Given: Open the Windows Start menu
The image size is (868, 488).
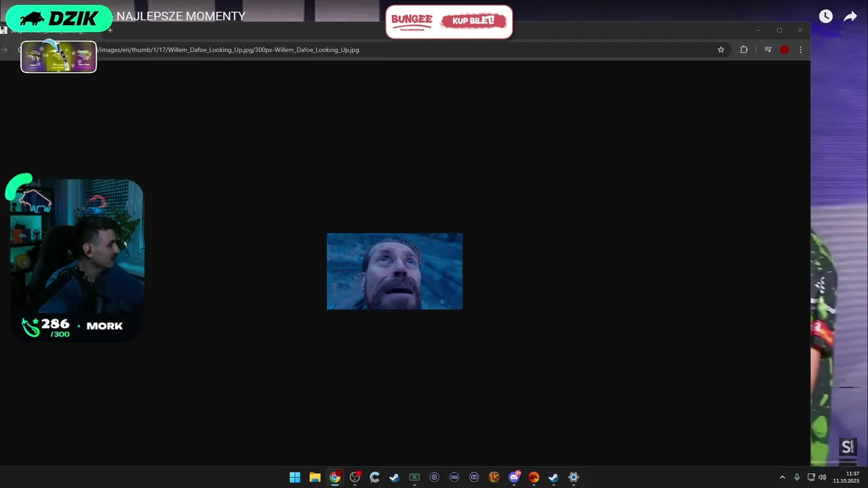Looking at the screenshot, I should point(295,477).
